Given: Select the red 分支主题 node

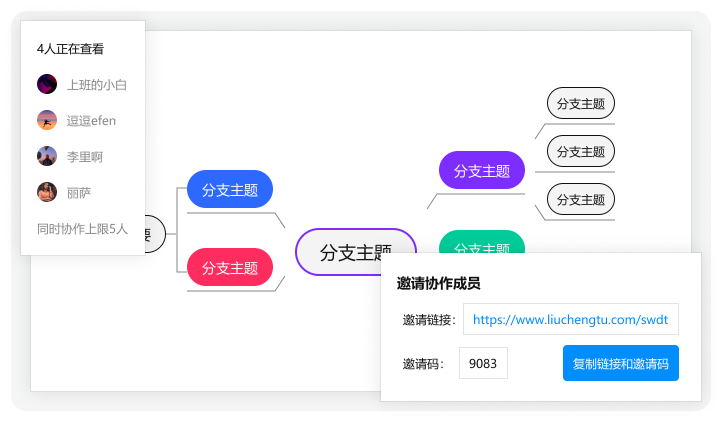Looking at the screenshot, I should pos(230,268).
